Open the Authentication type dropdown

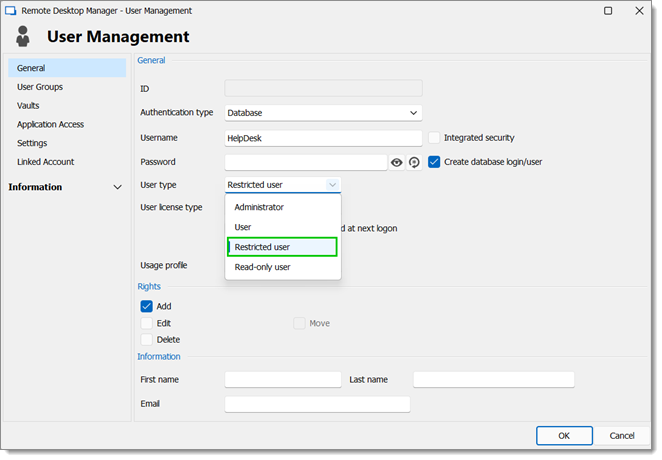coord(323,113)
